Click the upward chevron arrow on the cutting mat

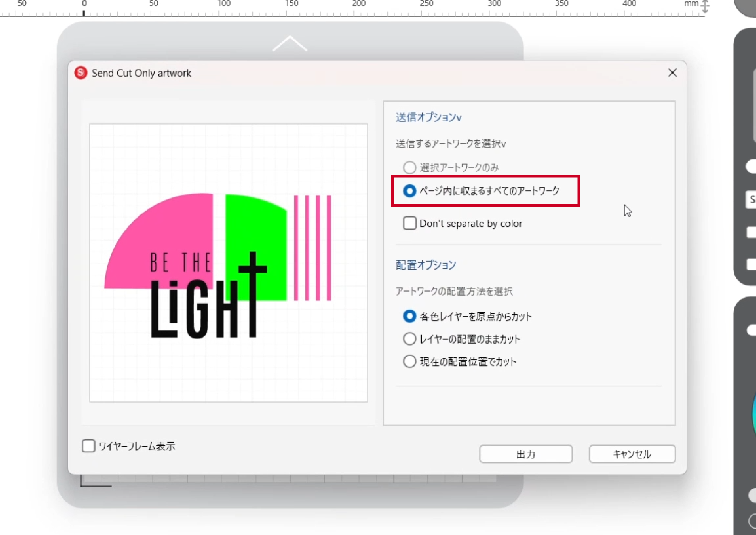coord(290,43)
